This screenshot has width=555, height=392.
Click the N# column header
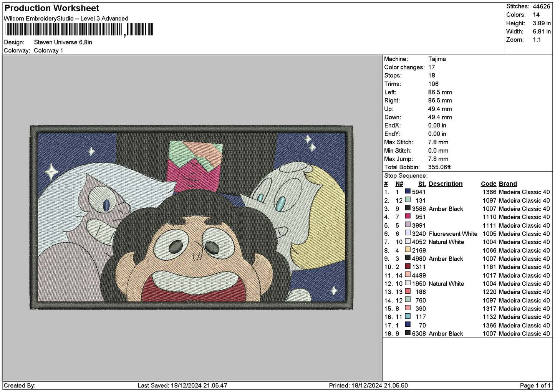(x=399, y=184)
